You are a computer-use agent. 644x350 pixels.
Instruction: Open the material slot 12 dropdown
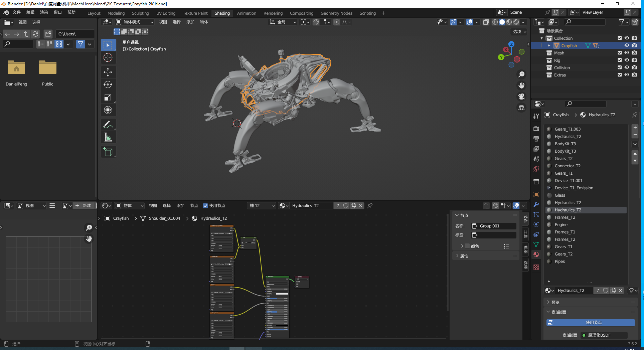pyautogui.click(x=262, y=206)
